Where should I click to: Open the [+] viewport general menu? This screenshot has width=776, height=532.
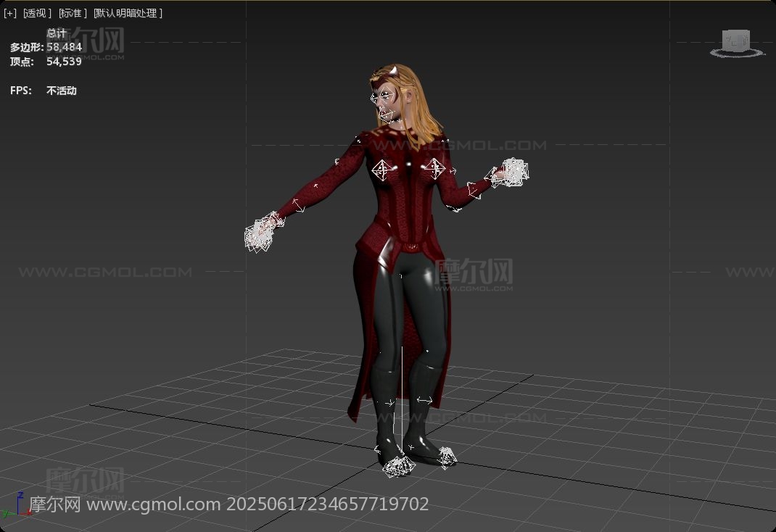point(10,13)
